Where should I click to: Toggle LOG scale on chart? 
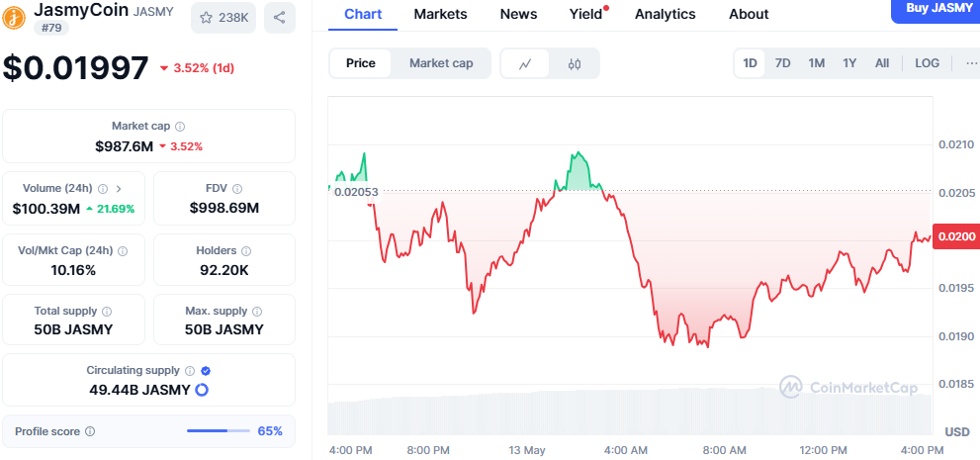click(x=927, y=63)
